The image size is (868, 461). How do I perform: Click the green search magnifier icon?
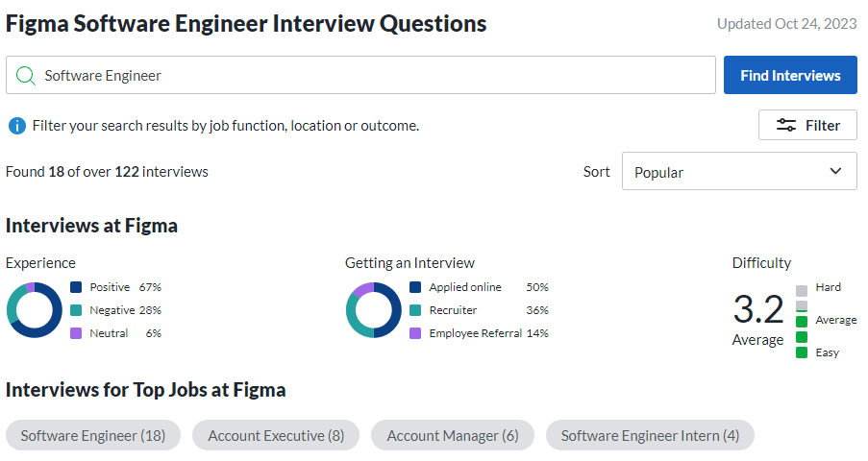pyautogui.click(x=25, y=75)
